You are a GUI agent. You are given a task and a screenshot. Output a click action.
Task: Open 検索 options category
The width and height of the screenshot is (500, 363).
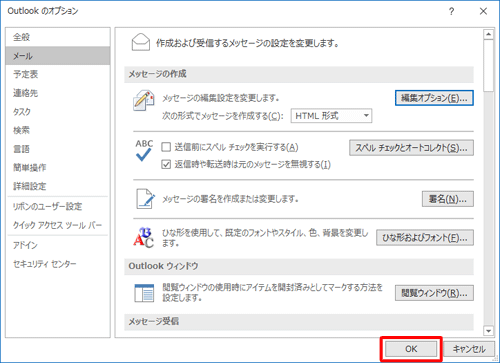(58, 130)
